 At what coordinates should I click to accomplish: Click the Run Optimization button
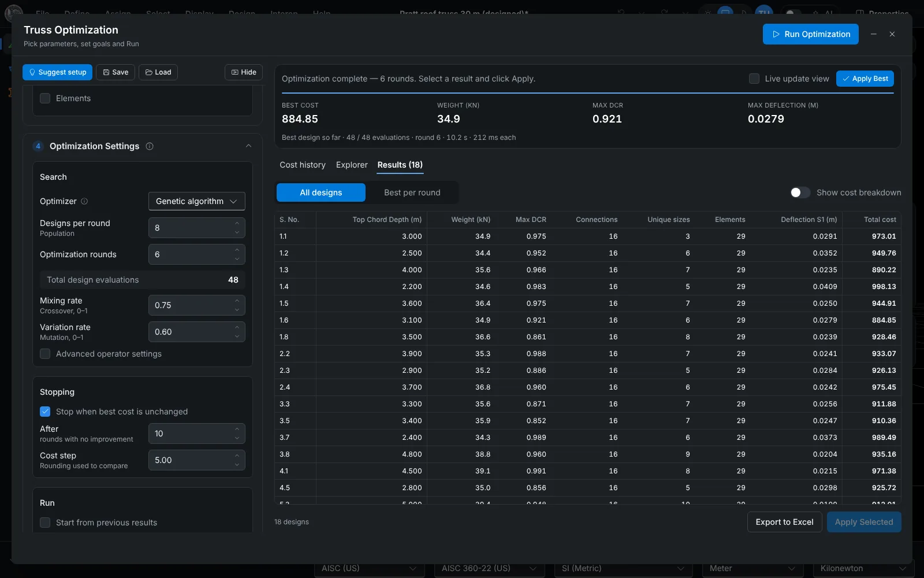(x=811, y=34)
